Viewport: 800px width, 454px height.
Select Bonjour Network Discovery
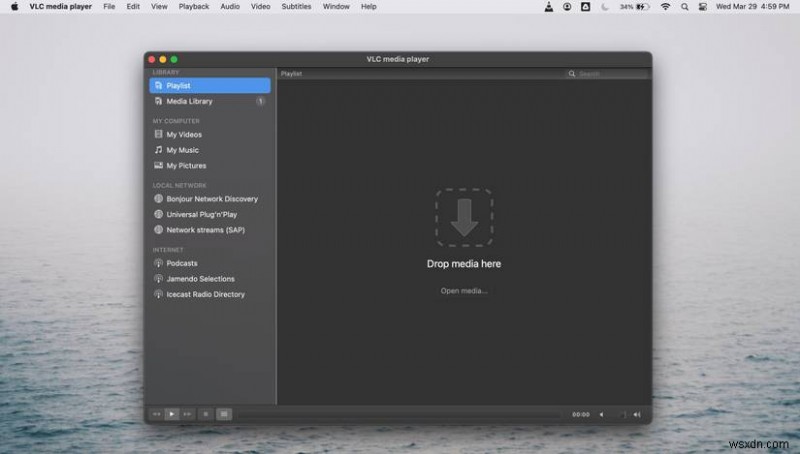tap(210, 199)
